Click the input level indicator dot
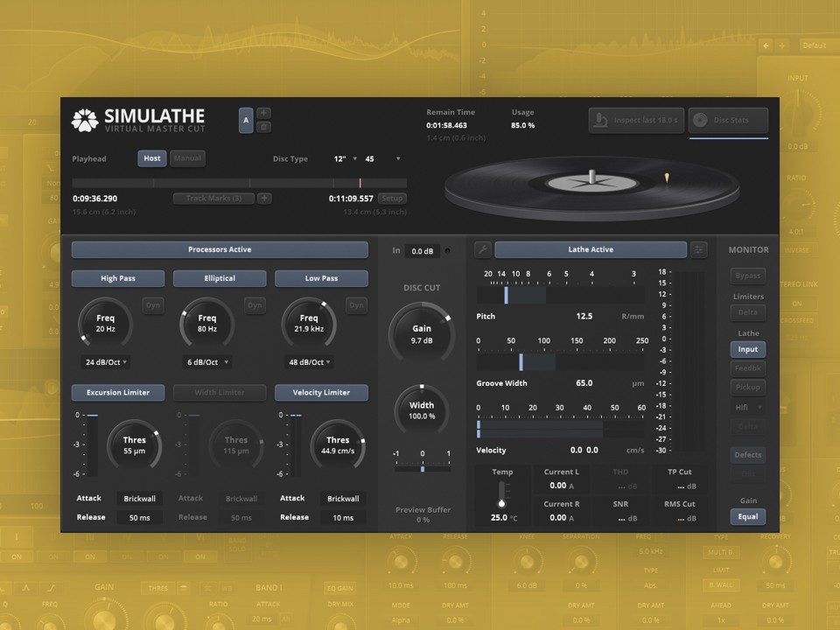840x630 pixels. pyautogui.click(x=447, y=251)
